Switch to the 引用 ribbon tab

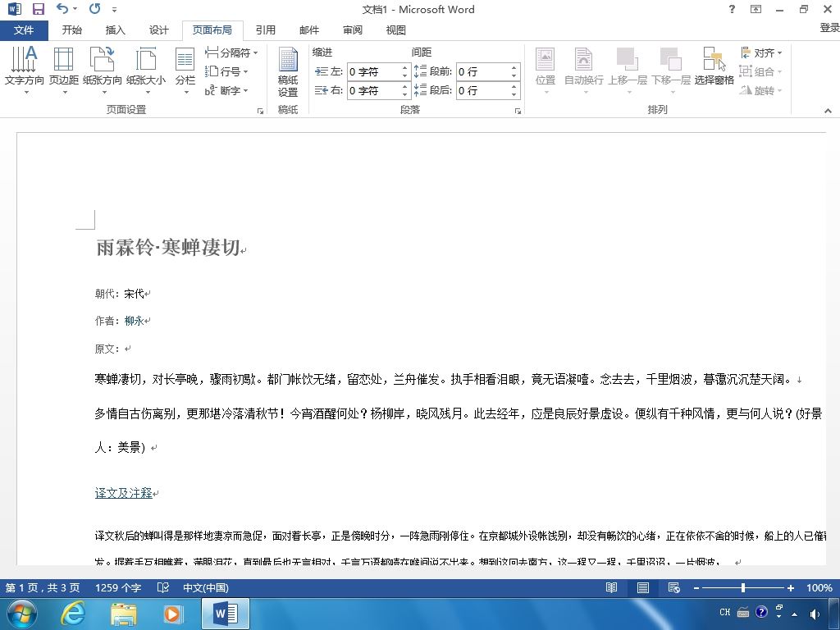point(265,30)
